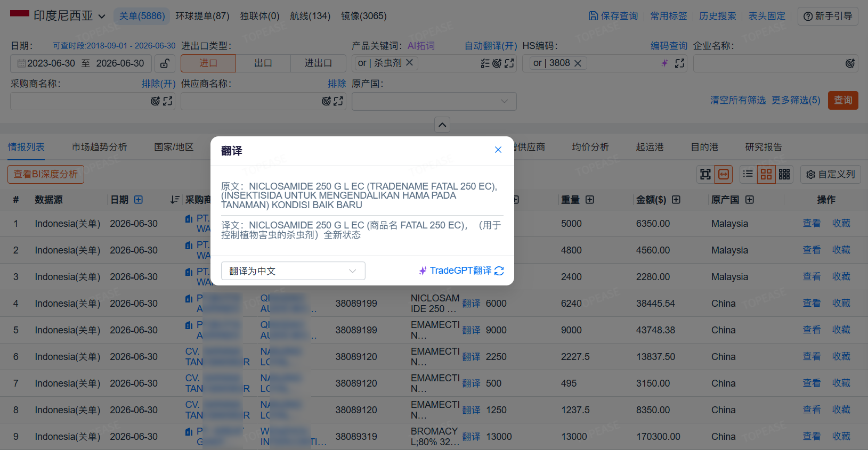868x450 pixels.
Task: Open 常用标签
Action: tap(669, 16)
